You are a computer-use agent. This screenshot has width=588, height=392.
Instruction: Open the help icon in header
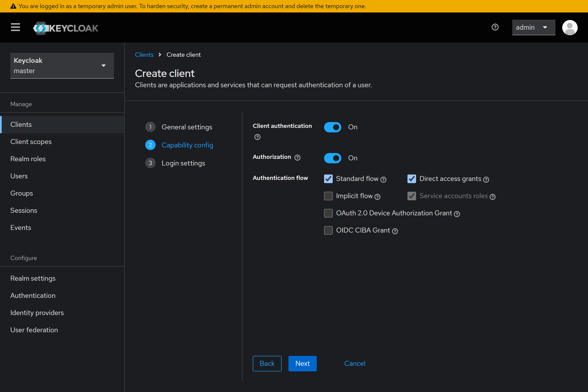pyautogui.click(x=495, y=27)
